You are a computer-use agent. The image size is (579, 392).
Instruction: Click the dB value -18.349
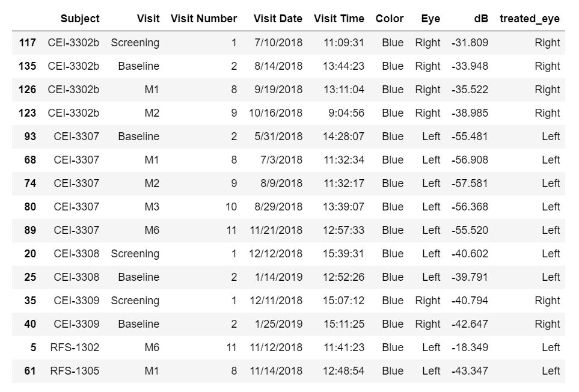click(x=470, y=348)
